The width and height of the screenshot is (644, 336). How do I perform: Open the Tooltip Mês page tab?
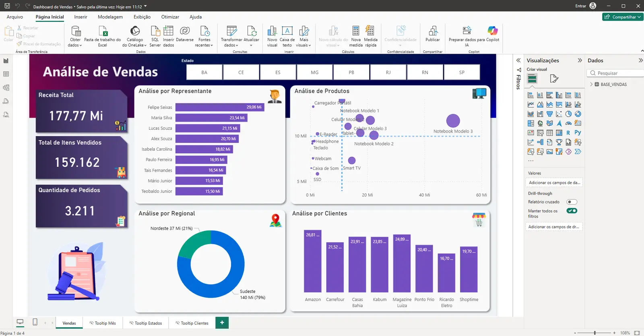click(x=103, y=323)
